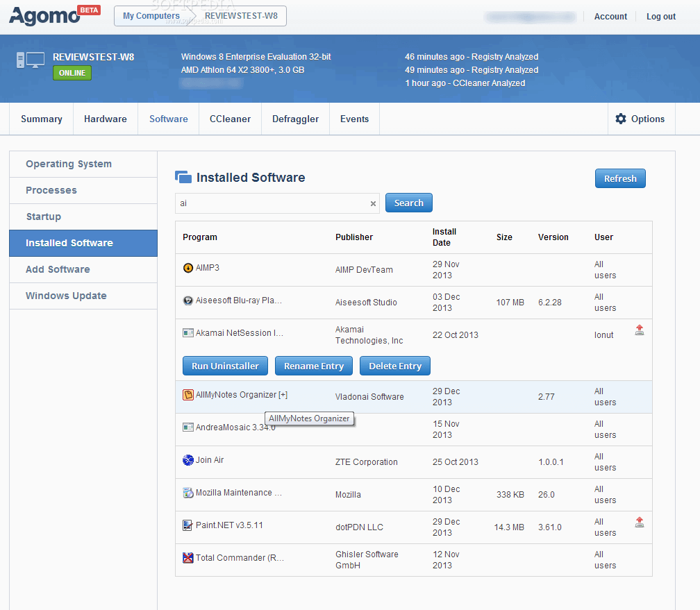Select Paint.NET v3.5.11 row name

pos(229,525)
